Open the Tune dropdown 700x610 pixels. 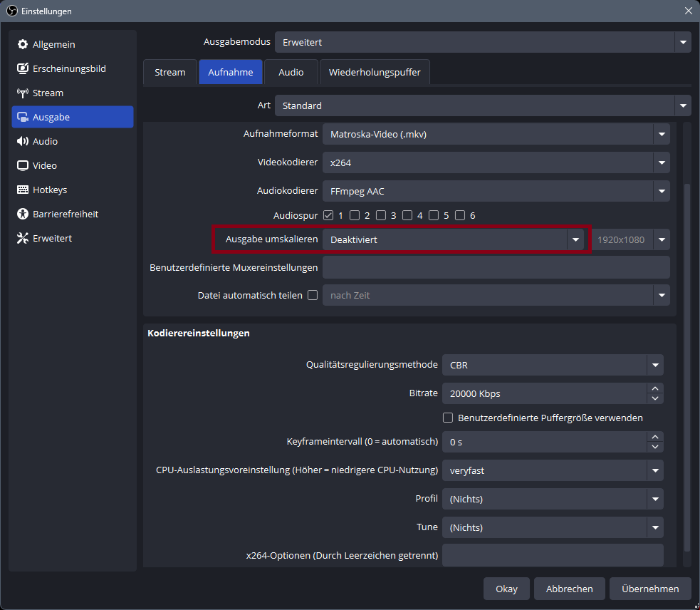click(553, 527)
